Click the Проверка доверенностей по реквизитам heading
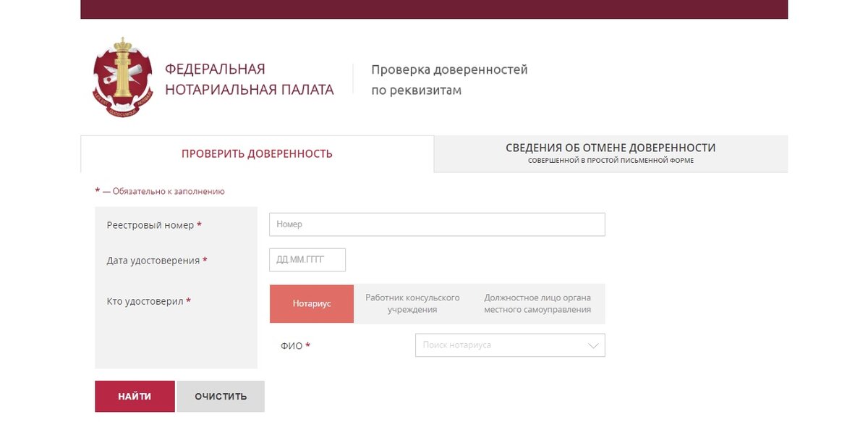The height and width of the screenshot is (422, 868). [449, 80]
